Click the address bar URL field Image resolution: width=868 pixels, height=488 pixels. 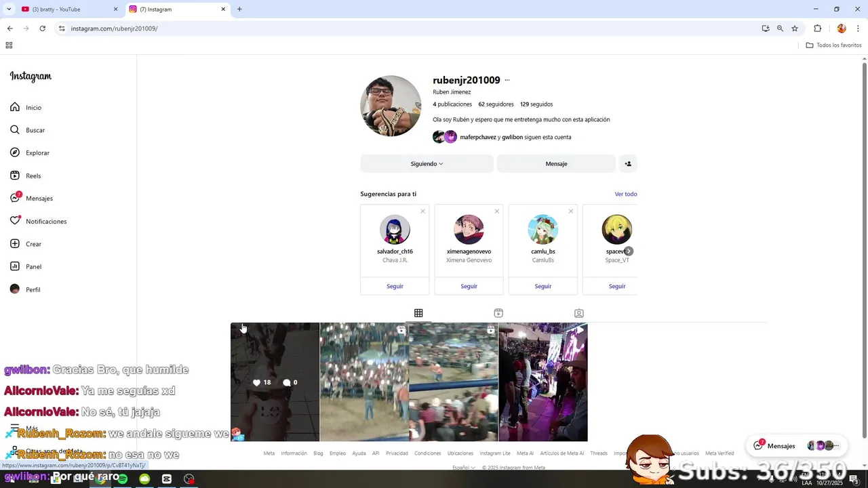[407, 28]
